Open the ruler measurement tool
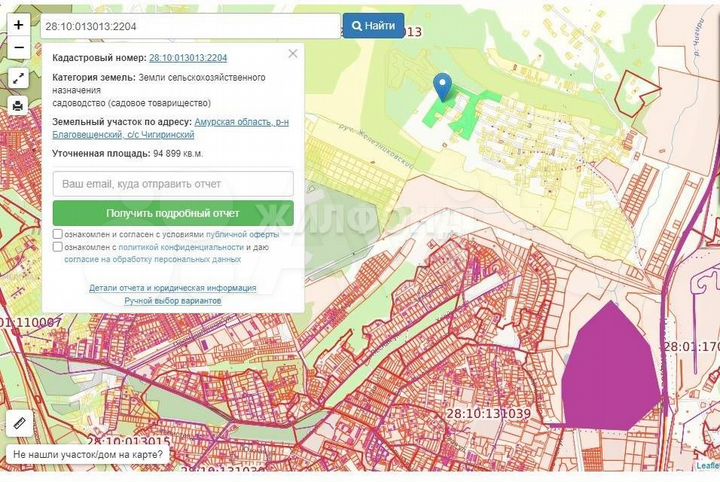 pyautogui.click(x=20, y=424)
